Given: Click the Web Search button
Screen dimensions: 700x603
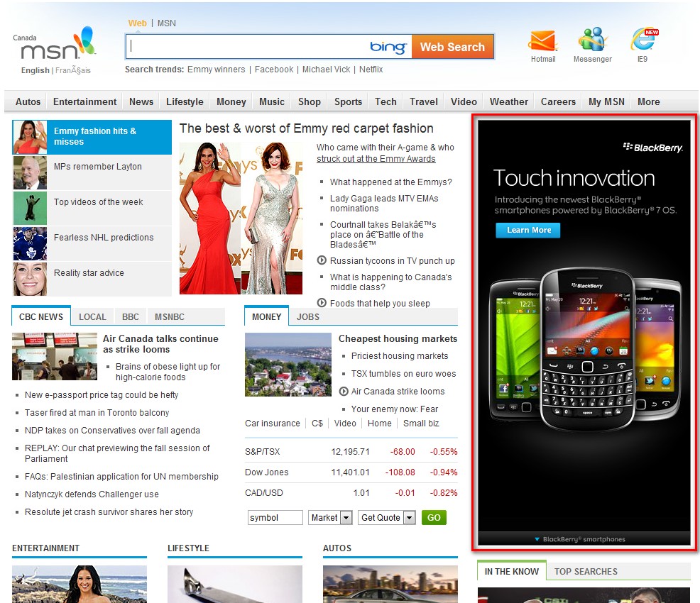Looking at the screenshot, I should (452, 47).
